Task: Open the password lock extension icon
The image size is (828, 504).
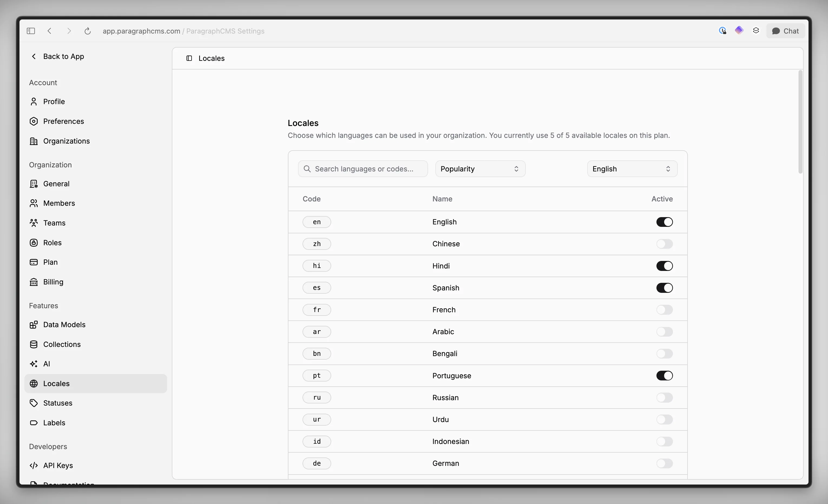Action: 722,31
